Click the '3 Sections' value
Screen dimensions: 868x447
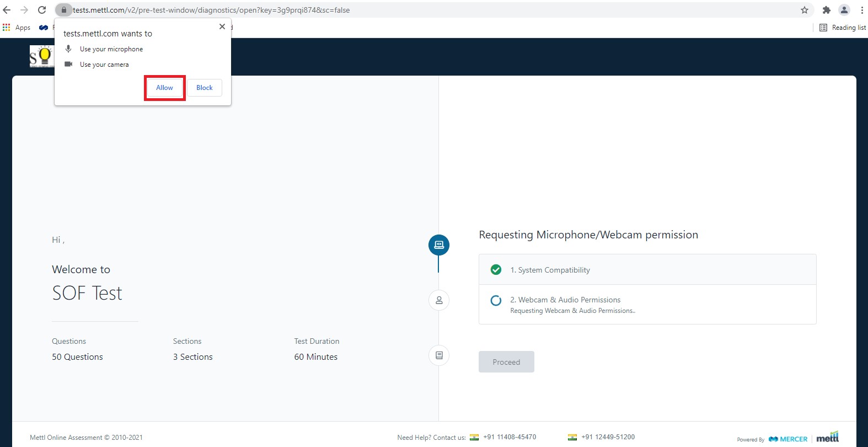point(193,357)
